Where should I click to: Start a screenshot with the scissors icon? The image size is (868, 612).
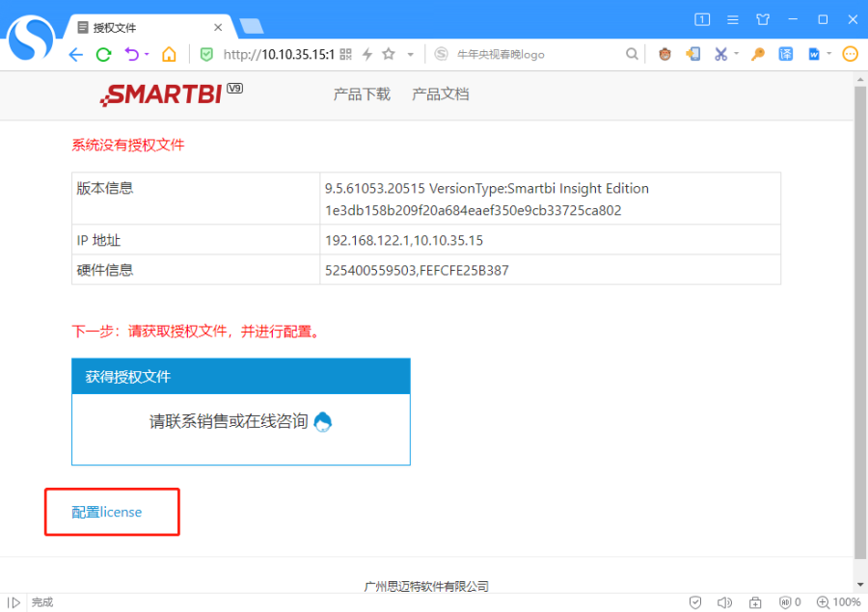click(720, 54)
